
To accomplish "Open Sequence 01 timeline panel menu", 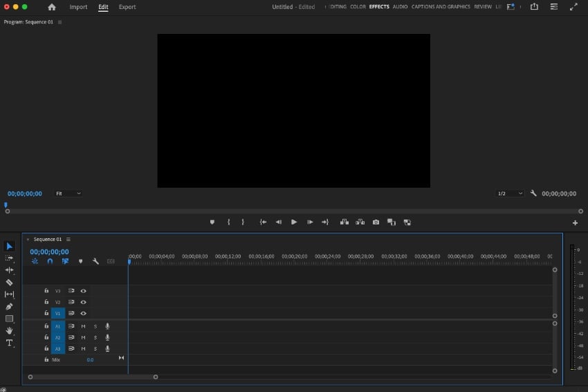I will pyautogui.click(x=68, y=240).
